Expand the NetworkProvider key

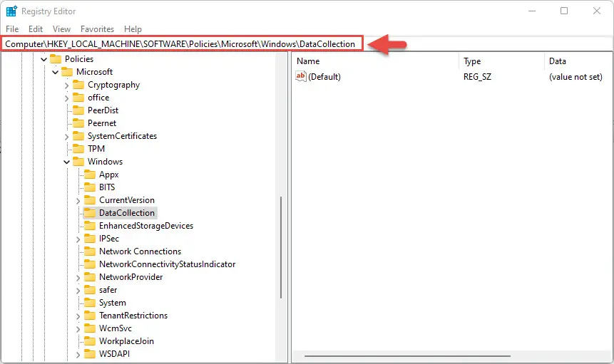coord(78,278)
